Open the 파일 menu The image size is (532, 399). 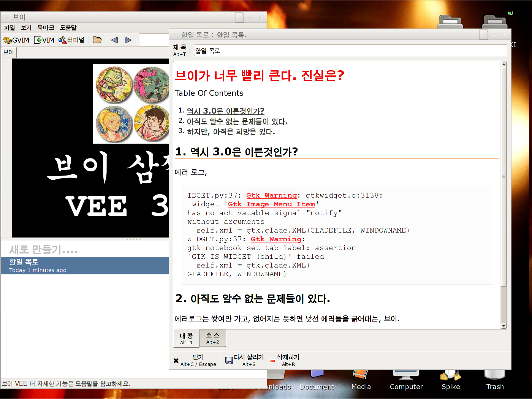[9, 28]
